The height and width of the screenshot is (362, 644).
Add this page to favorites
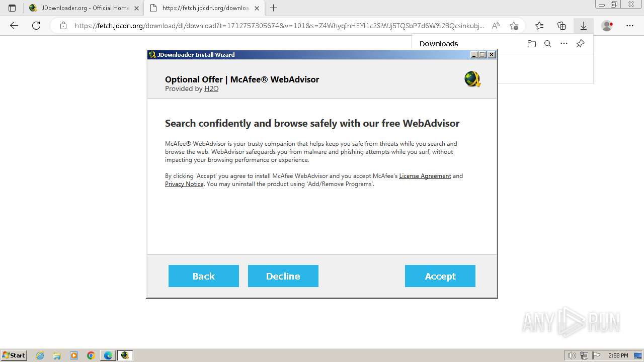tap(514, 26)
